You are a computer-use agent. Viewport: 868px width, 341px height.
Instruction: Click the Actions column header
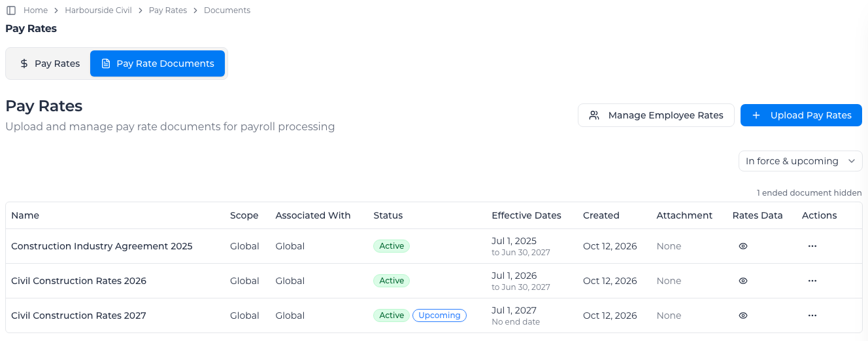pyautogui.click(x=819, y=215)
